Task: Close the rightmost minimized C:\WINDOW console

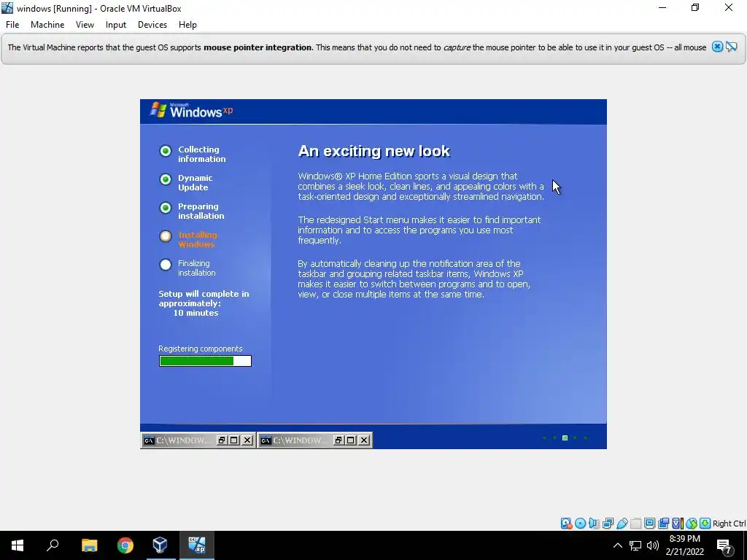Action: tap(363, 440)
